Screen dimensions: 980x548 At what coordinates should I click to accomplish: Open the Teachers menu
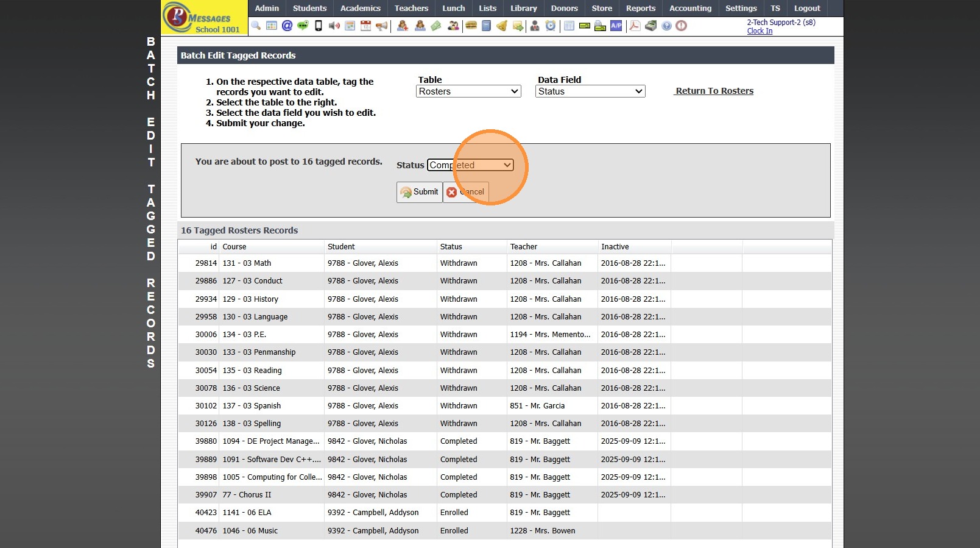click(411, 9)
